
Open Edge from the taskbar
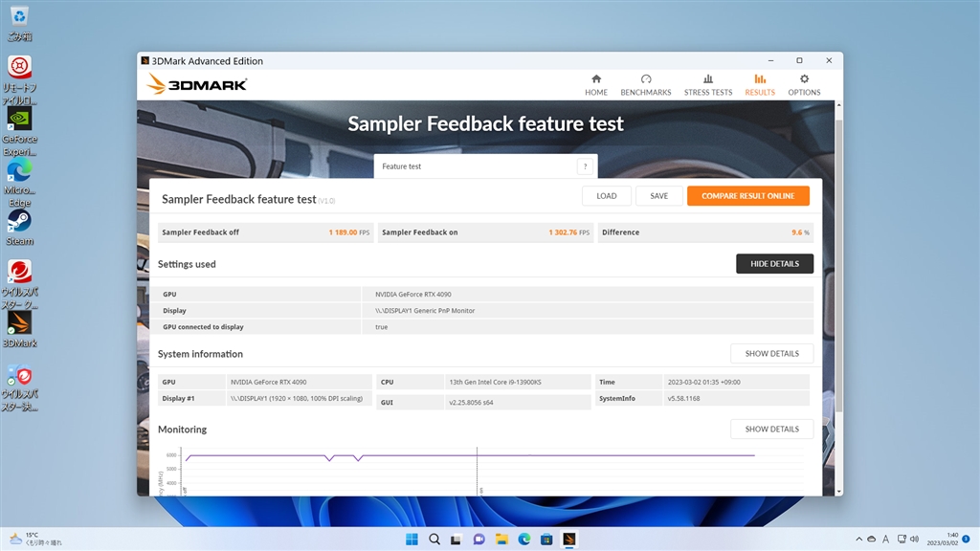click(523, 540)
